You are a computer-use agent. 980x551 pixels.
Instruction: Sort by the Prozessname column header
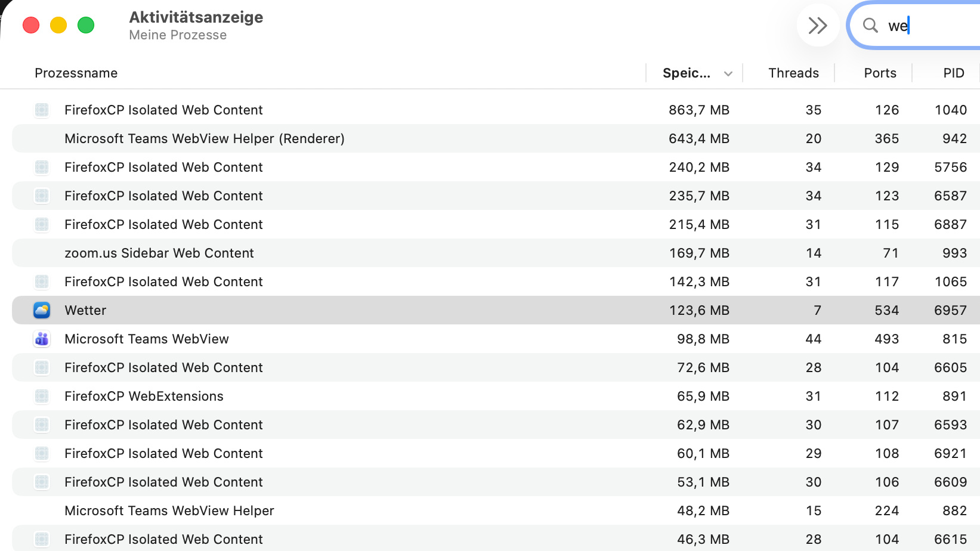[76, 73]
